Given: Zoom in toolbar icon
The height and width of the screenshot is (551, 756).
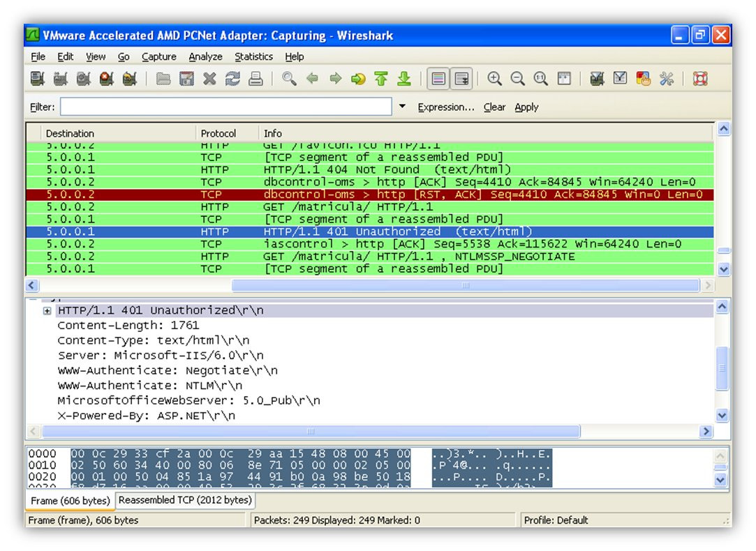Looking at the screenshot, I should coord(495,79).
